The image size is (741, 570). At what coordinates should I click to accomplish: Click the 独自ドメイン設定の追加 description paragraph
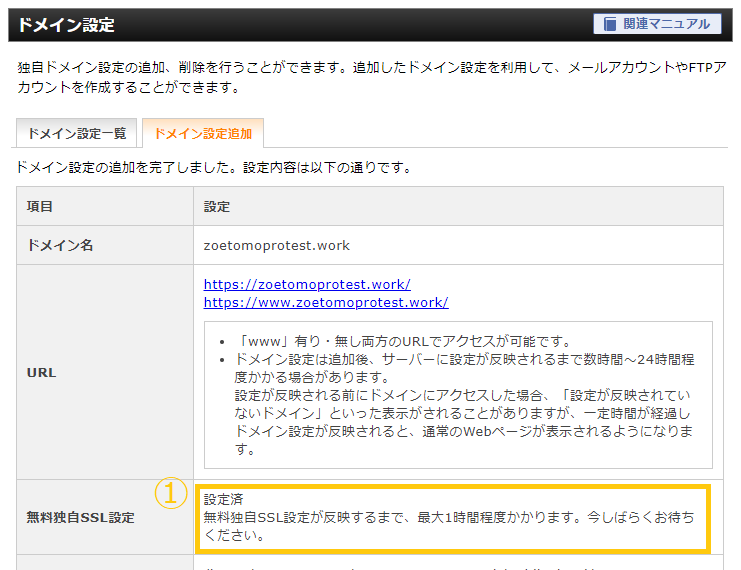click(x=372, y=77)
